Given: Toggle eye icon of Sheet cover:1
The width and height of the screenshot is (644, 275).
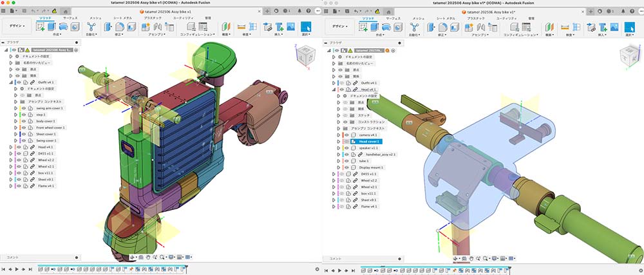Looking at the screenshot, I should click(x=24, y=134).
